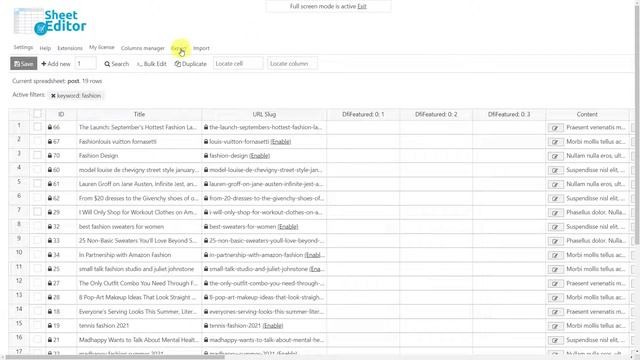Check the checkbox for post 70
The width and height of the screenshot is (640, 360).
tap(37, 156)
